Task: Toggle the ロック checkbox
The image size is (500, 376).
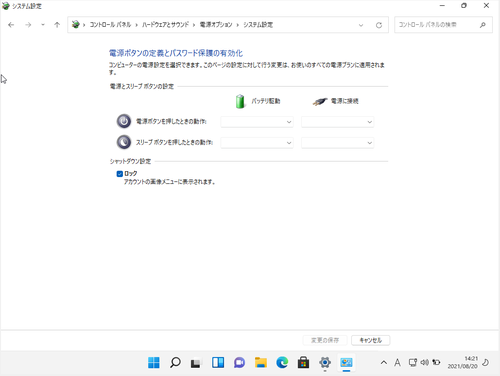Action: click(120, 174)
